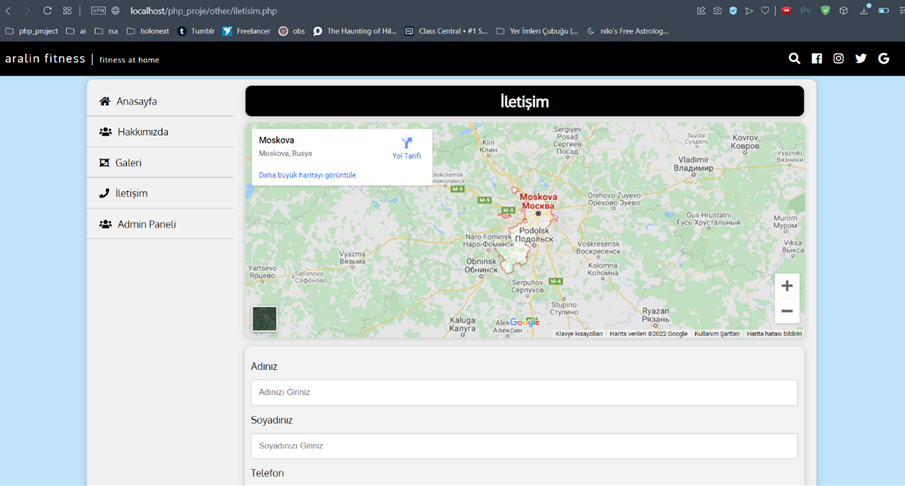
Task: Click Kullanım Şartları on the map
Action: point(717,334)
